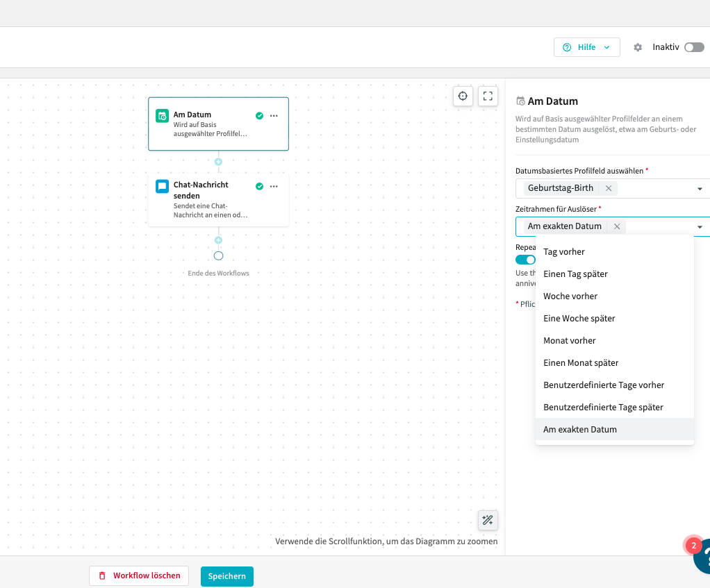Expand the Hilfe dropdown
Image resolution: width=710 pixels, height=588 pixels.
587,47
